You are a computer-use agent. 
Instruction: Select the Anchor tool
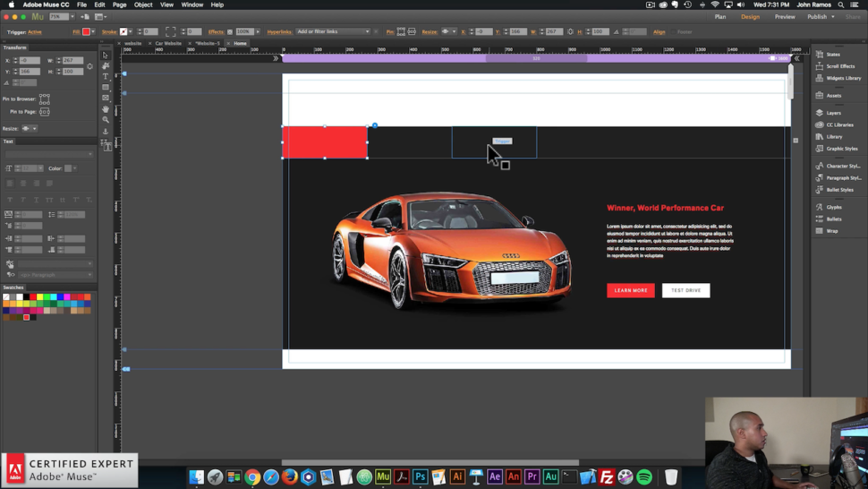[x=106, y=132]
